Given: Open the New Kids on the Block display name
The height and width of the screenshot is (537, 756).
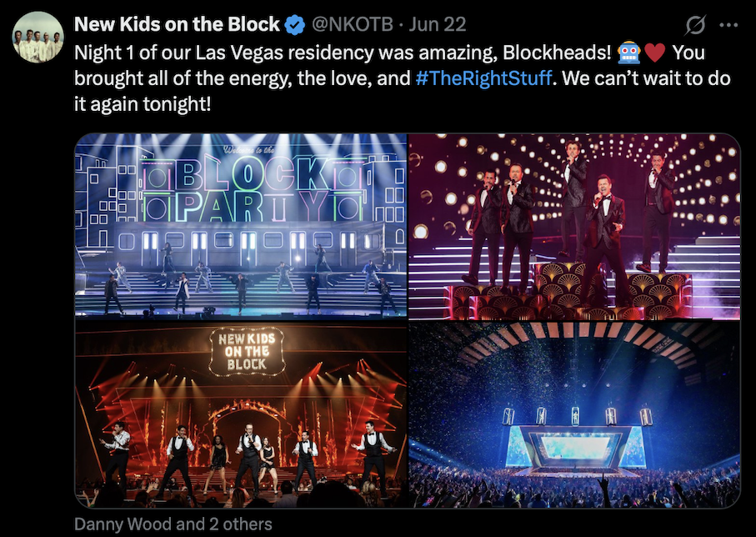Looking at the screenshot, I should pos(177,24).
